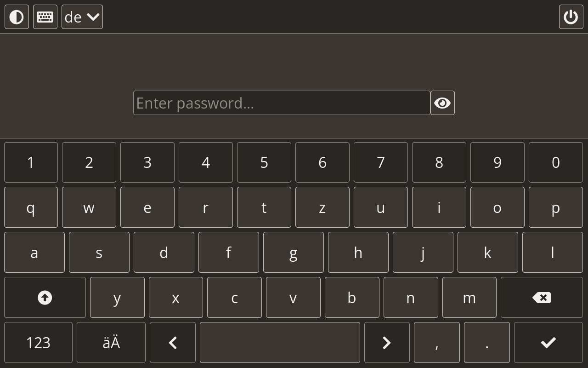Tap the number 5 key
The width and height of the screenshot is (588, 368).
[264, 162]
